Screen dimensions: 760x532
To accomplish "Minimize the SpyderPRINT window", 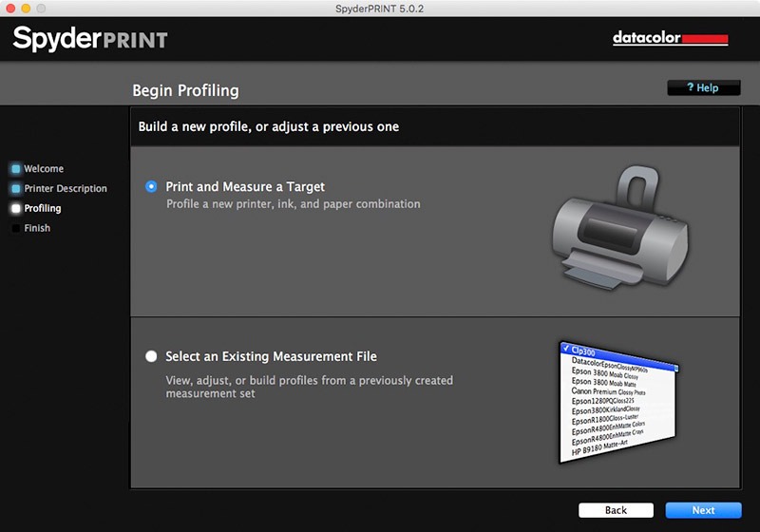I will point(25,8).
